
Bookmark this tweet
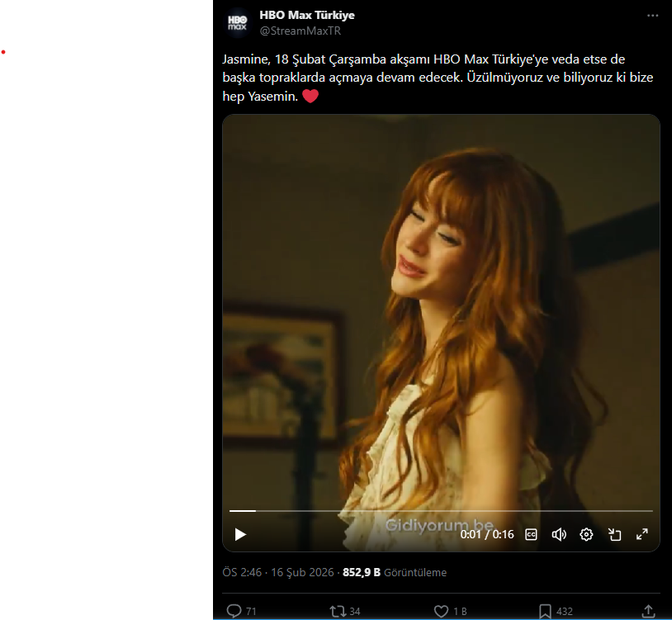545,611
